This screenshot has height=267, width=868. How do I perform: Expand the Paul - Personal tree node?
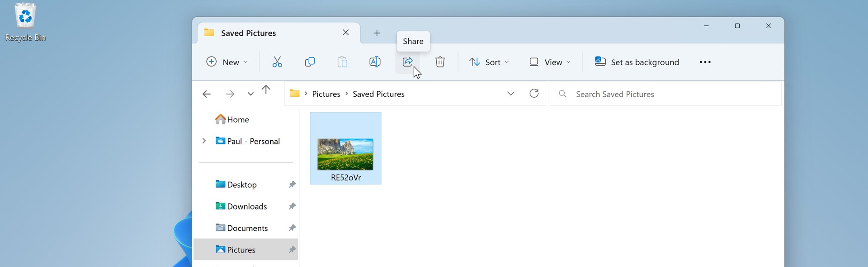[x=204, y=141]
